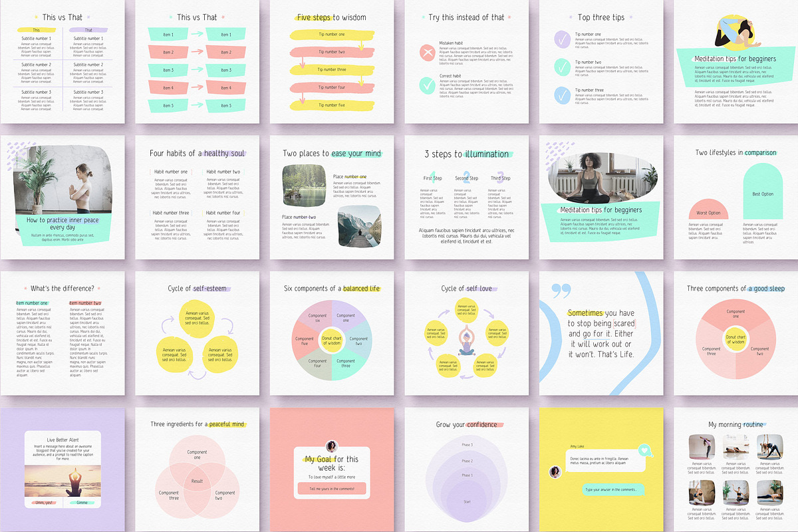Click the Phase 1 ring in Grow your confidence
798x532 pixels.
coord(467,475)
